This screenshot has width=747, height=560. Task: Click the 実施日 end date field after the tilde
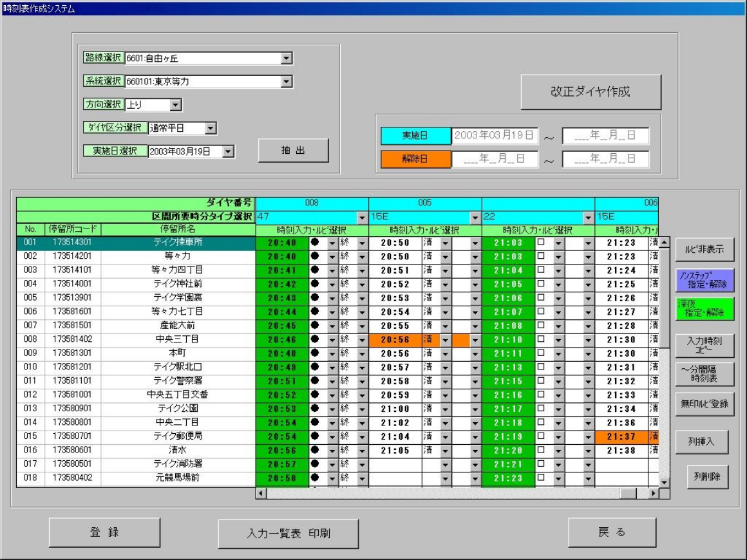coord(605,136)
